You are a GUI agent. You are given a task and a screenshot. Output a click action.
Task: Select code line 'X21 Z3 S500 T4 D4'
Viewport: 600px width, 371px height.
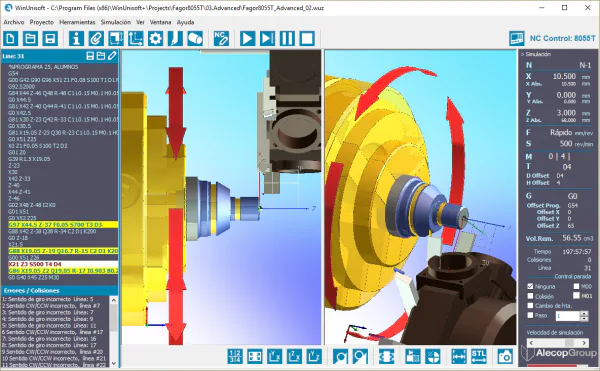63,264
